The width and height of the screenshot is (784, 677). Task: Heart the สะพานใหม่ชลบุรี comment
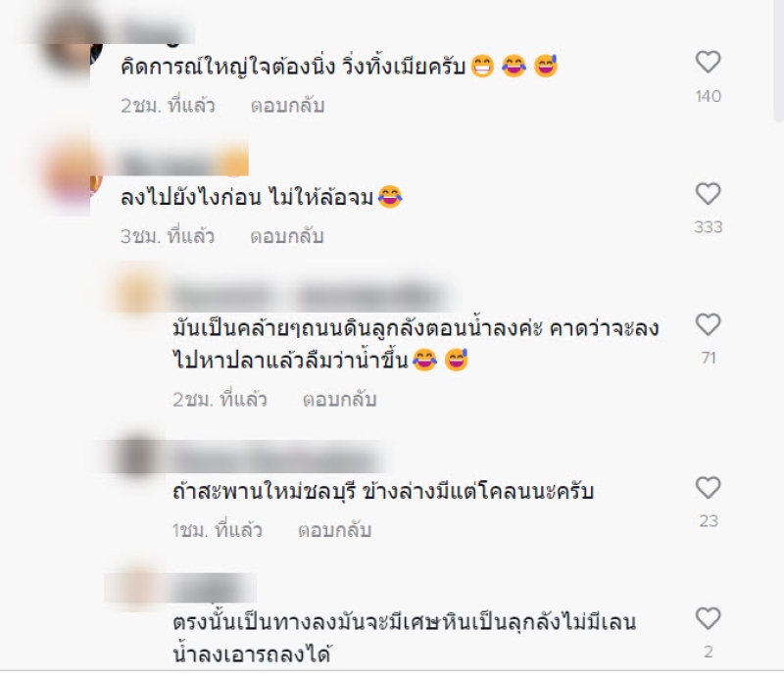(708, 488)
